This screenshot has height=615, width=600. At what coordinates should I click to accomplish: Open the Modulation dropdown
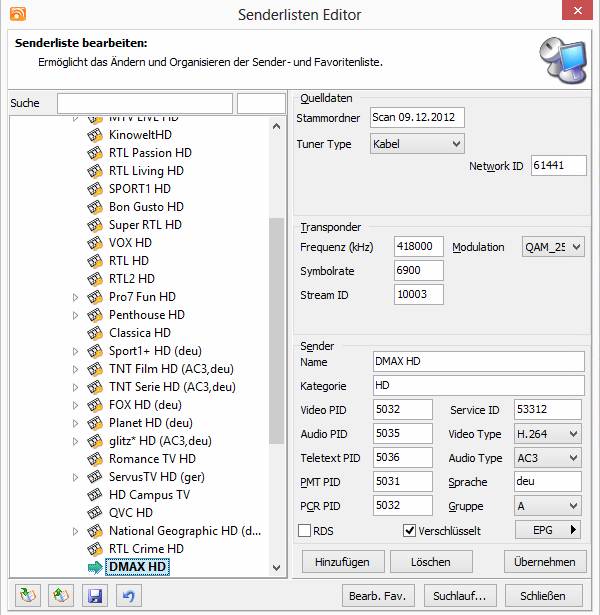click(x=553, y=247)
